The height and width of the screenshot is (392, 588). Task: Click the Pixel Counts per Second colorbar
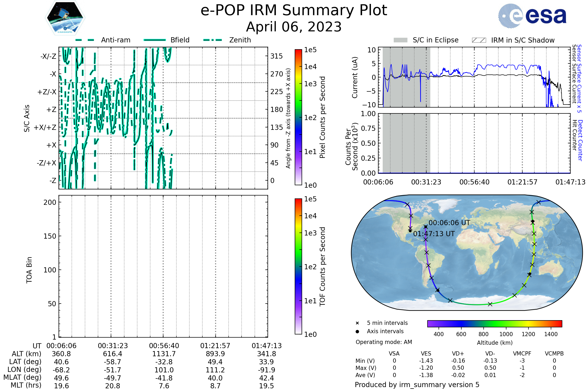click(x=298, y=117)
